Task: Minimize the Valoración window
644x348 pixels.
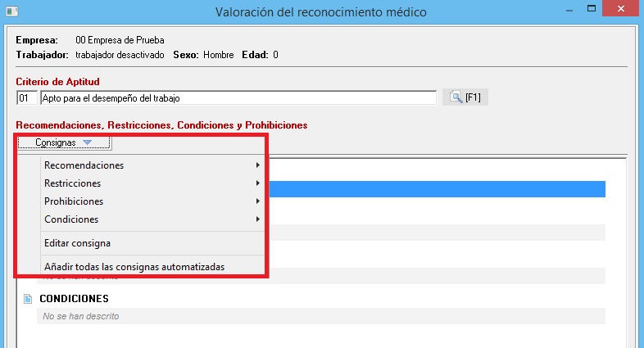Action: point(569,11)
